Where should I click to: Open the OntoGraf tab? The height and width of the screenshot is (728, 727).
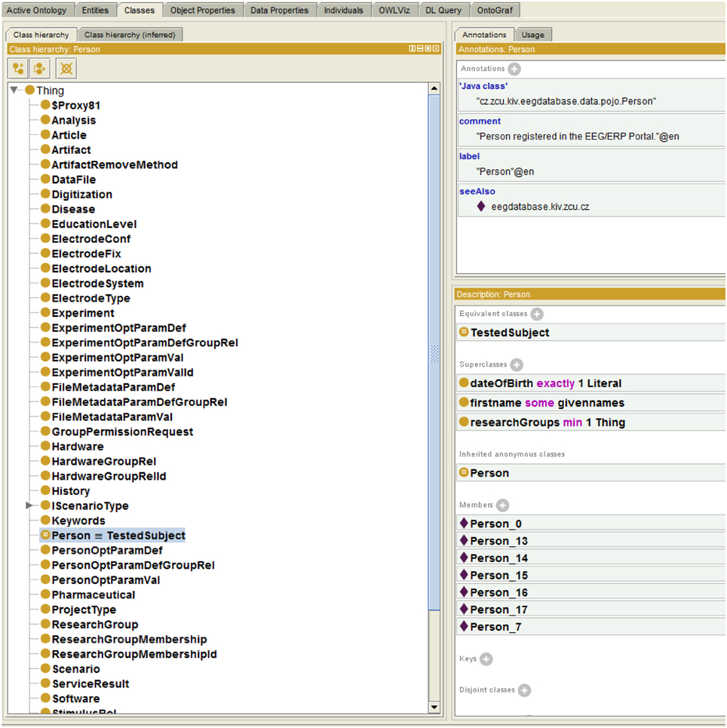point(495,11)
